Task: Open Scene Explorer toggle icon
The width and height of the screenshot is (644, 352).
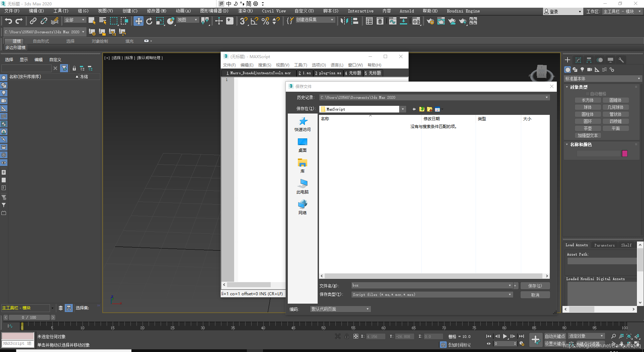Action: tap(369, 21)
